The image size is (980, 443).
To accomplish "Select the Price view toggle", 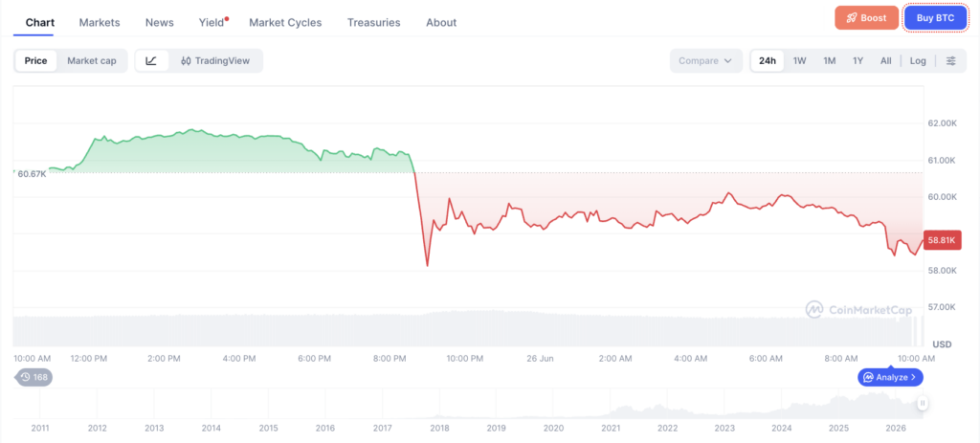I will pos(35,60).
